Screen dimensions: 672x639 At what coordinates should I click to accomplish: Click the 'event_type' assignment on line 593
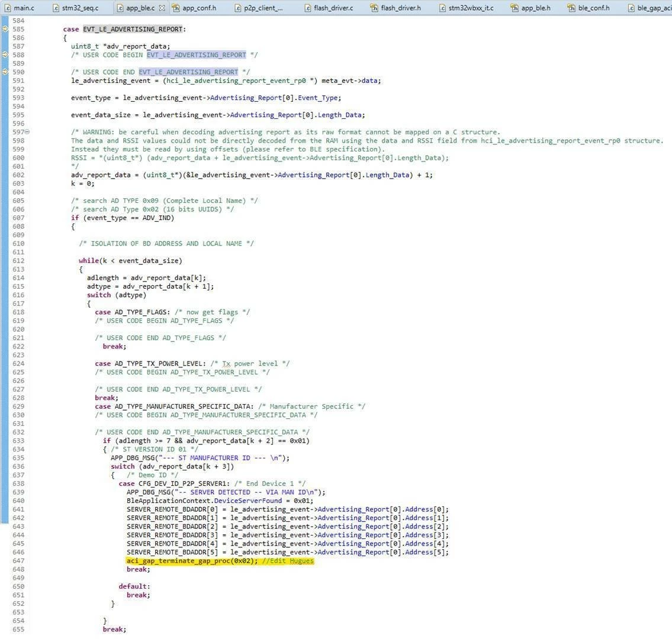click(x=206, y=98)
